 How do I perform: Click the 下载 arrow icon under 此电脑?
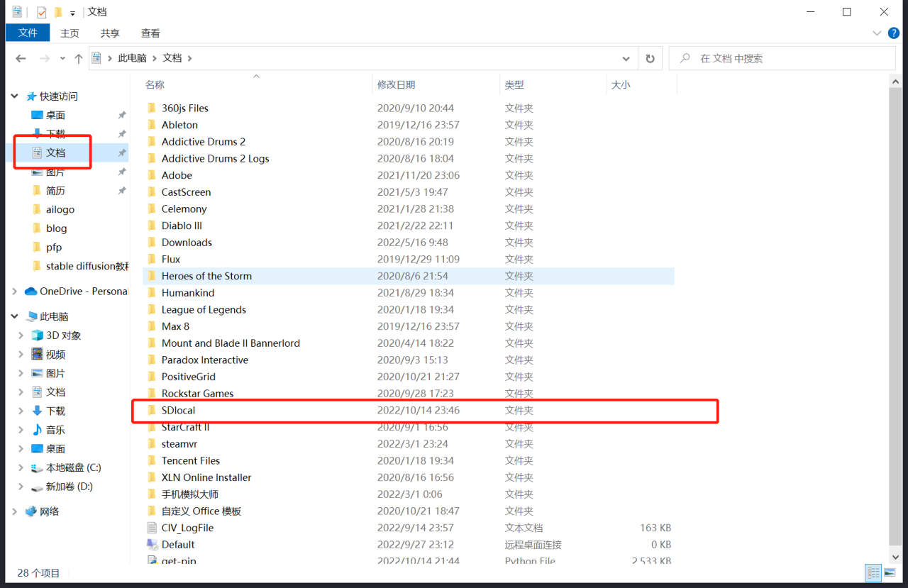click(38, 411)
